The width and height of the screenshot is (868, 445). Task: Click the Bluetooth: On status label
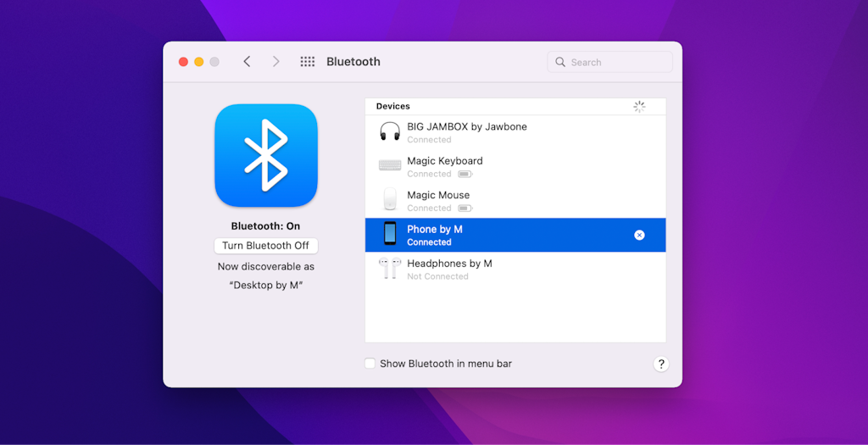[x=265, y=225]
